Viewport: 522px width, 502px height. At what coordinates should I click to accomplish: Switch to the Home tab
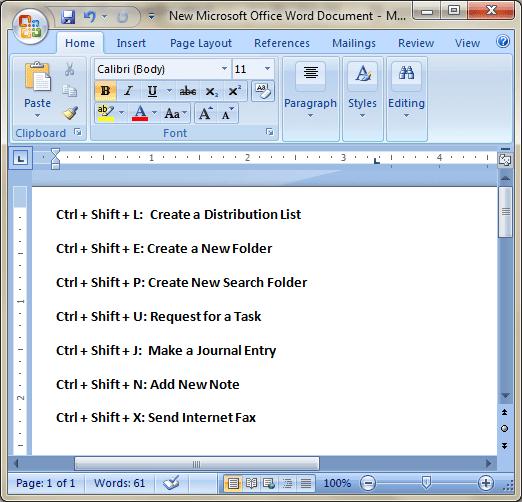coord(80,43)
